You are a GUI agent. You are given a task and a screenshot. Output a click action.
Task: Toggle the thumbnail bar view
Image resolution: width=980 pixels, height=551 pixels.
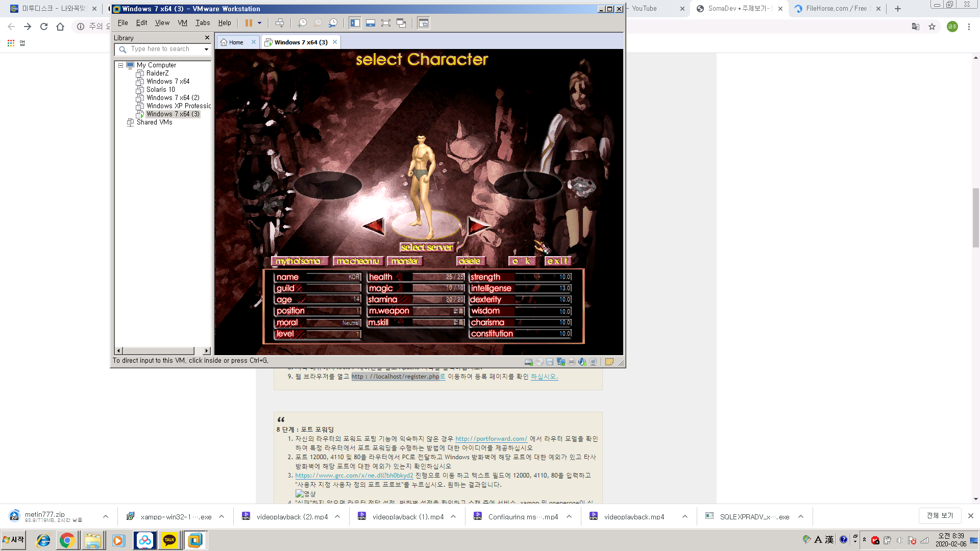[x=370, y=22]
